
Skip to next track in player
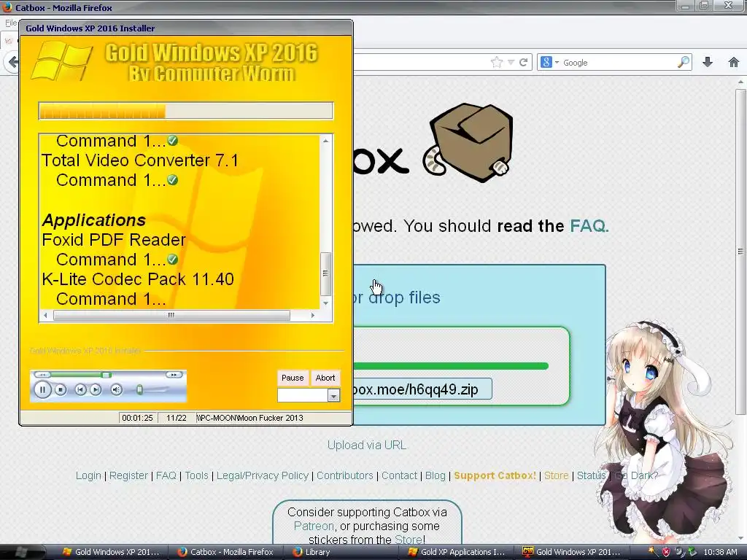[96, 390]
